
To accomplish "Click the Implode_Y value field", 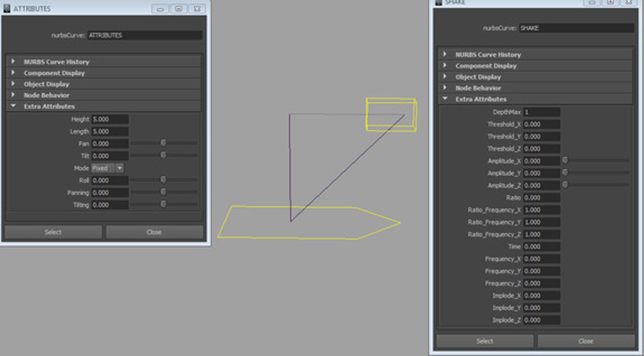I will pyautogui.click(x=541, y=308).
